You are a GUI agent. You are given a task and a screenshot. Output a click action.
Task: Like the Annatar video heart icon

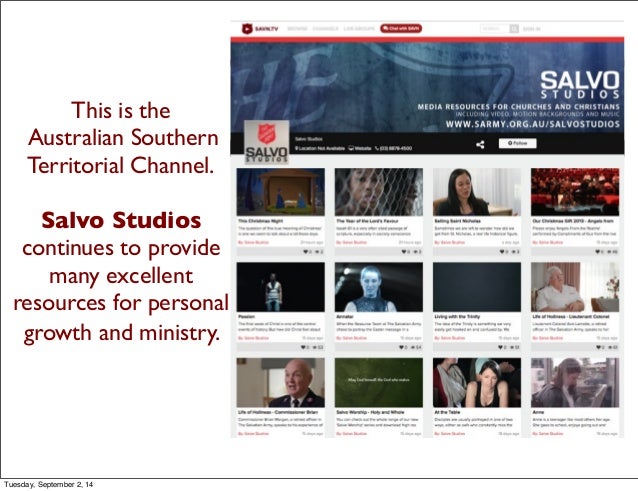[402, 347]
